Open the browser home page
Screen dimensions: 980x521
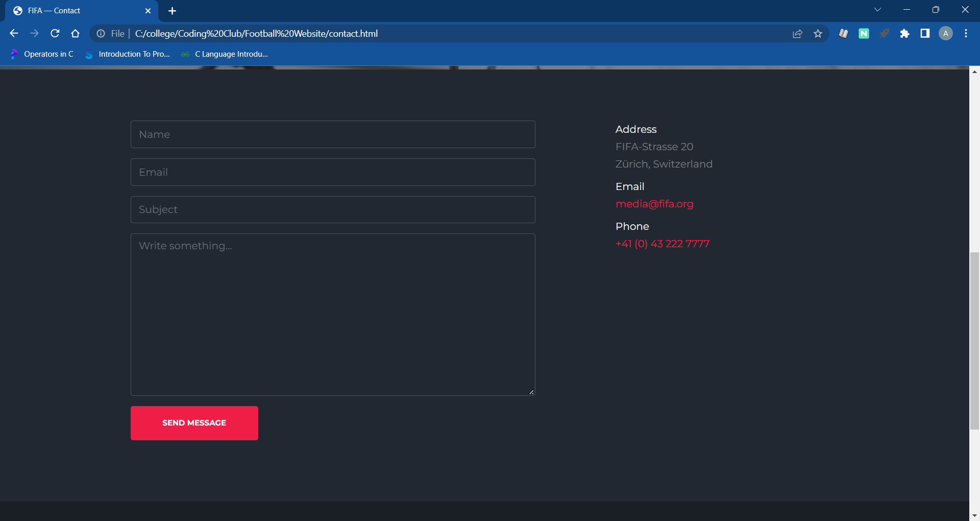[75, 33]
